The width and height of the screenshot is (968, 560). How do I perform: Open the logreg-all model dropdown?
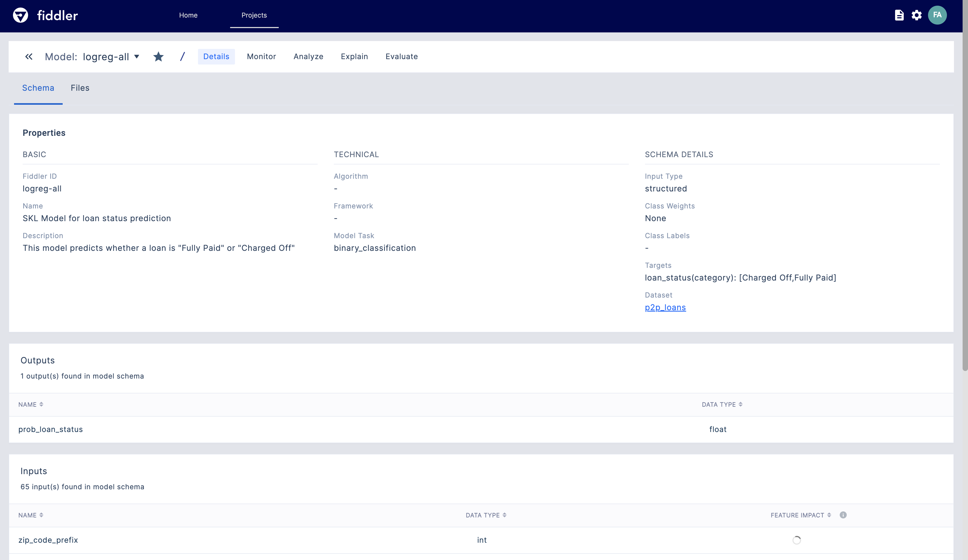coord(136,57)
